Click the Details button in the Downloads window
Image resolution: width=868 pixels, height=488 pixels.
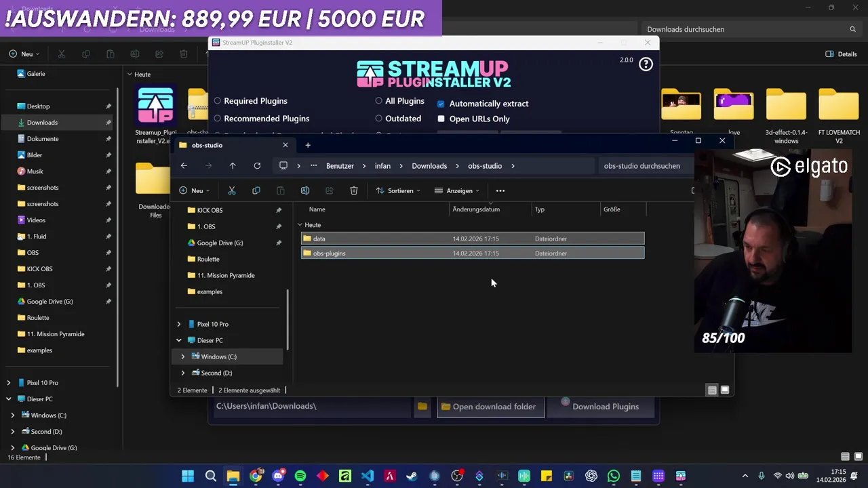click(x=841, y=54)
